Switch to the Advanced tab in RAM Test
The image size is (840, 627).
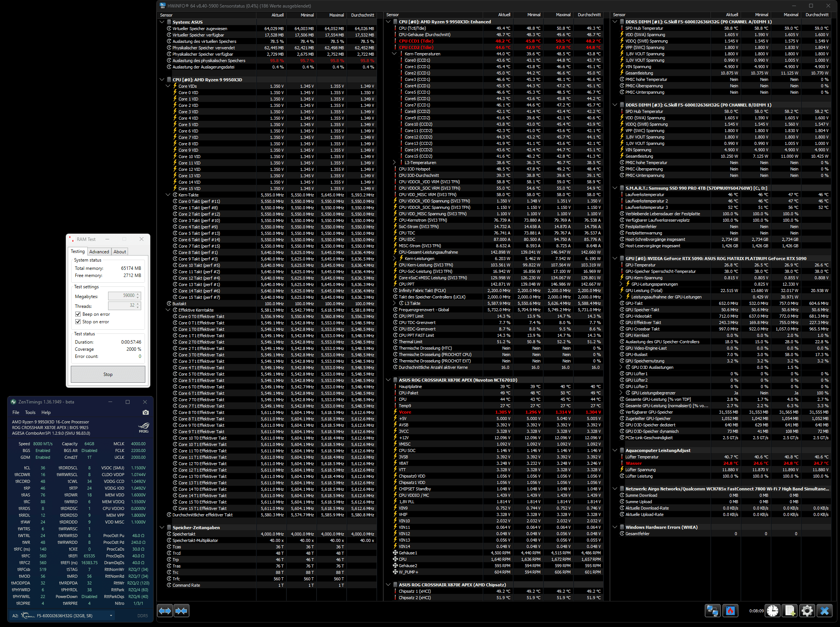99,252
